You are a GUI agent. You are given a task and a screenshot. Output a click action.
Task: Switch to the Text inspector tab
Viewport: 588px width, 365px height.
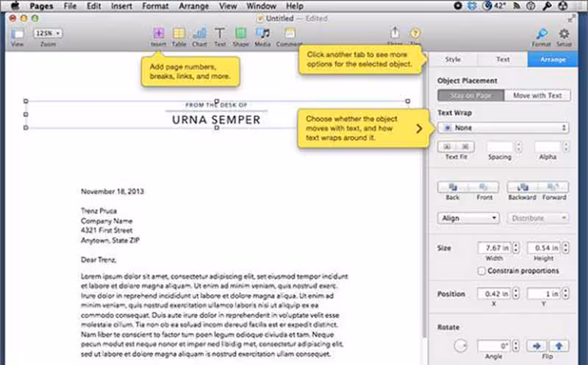503,60
